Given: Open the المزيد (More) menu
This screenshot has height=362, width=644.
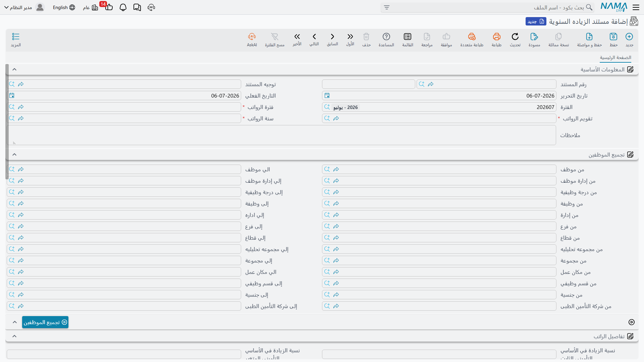Looking at the screenshot, I should [16, 40].
